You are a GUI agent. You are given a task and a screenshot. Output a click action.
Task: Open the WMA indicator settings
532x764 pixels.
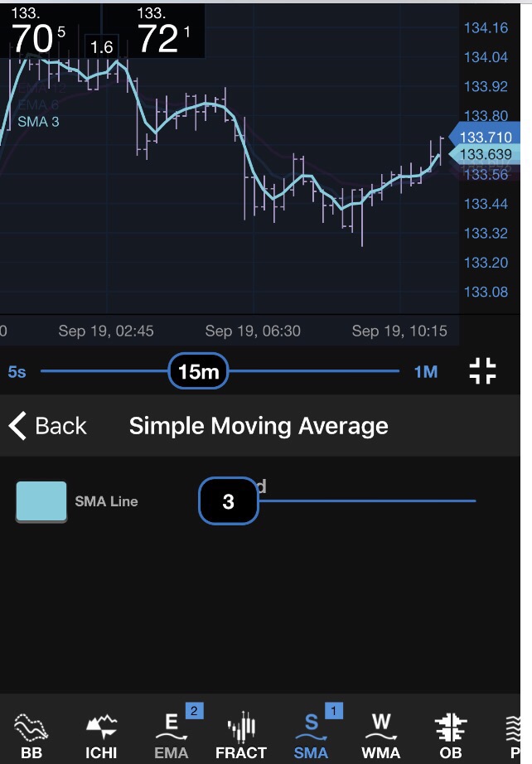click(380, 736)
